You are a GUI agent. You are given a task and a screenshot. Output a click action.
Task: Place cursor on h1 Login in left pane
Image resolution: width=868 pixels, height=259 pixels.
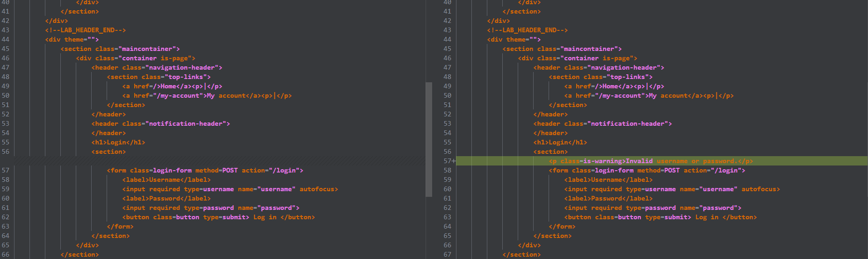click(118, 143)
